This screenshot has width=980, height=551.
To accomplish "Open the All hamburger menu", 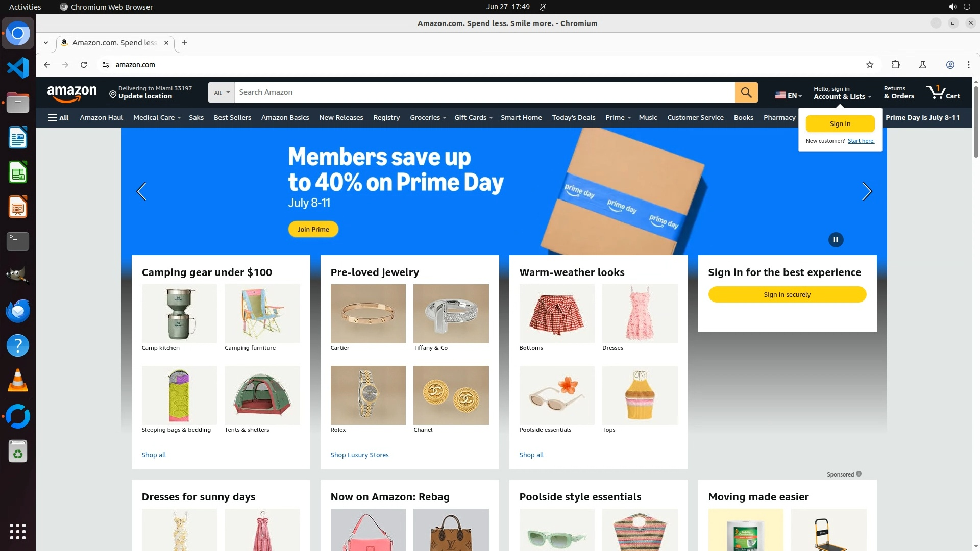I will click(58, 118).
